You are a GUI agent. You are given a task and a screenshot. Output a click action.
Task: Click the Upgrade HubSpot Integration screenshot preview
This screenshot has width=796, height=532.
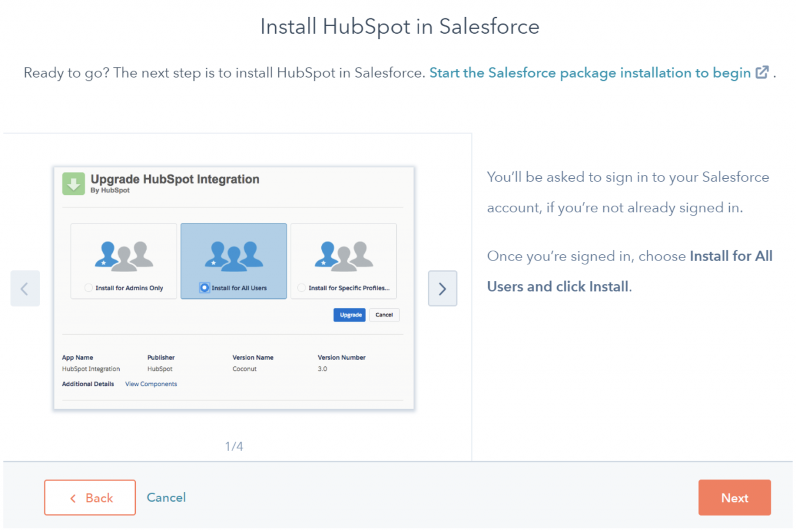tap(234, 288)
